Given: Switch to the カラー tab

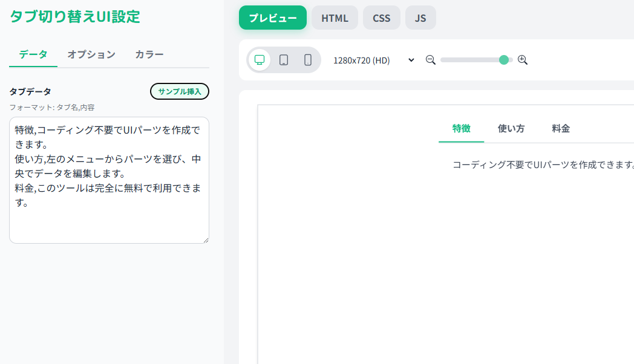Looking at the screenshot, I should click(149, 54).
